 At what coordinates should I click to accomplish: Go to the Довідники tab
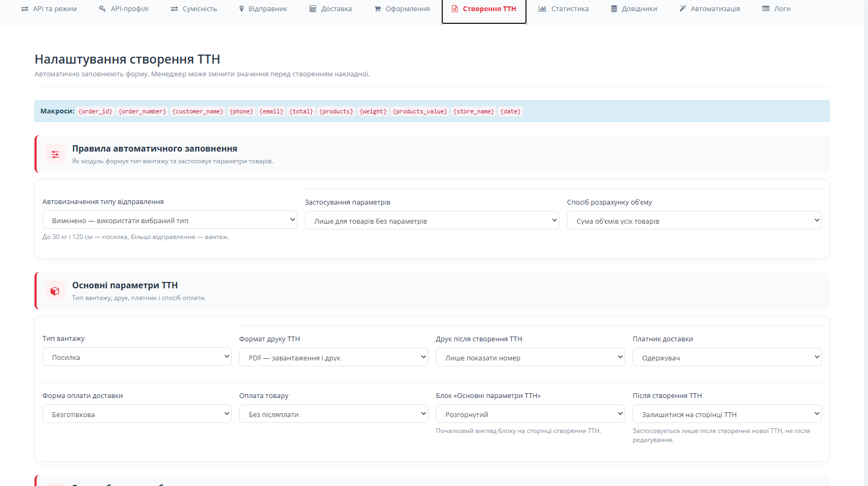634,9
